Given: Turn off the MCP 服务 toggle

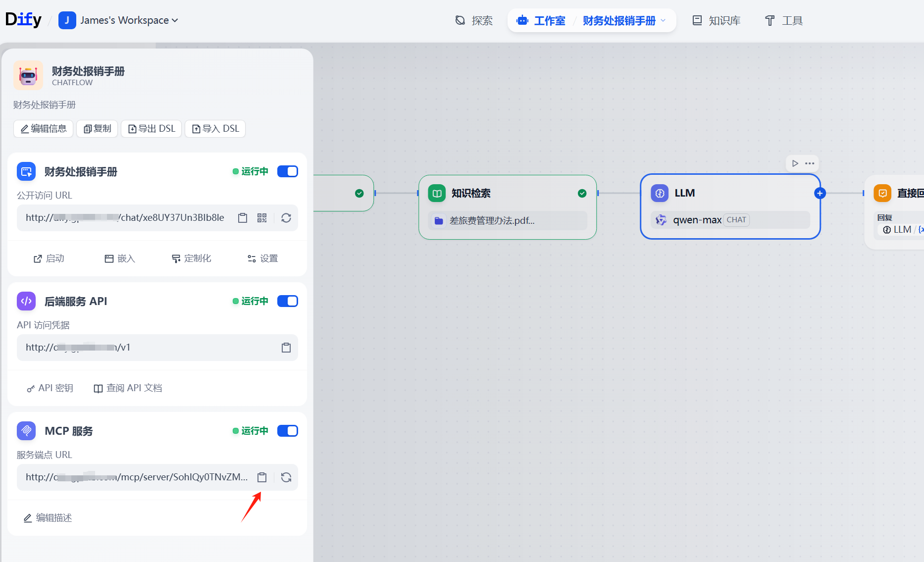Looking at the screenshot, I should tap(288, 431).
